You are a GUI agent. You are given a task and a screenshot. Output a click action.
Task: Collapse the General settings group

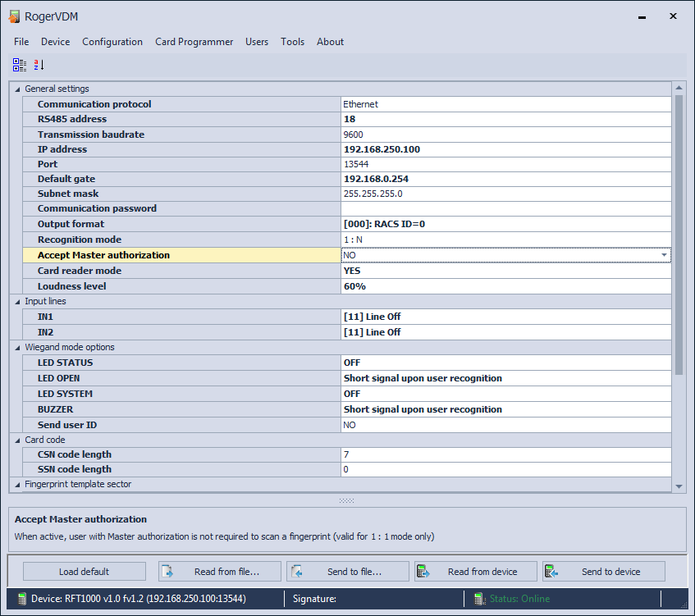[17, 89]
